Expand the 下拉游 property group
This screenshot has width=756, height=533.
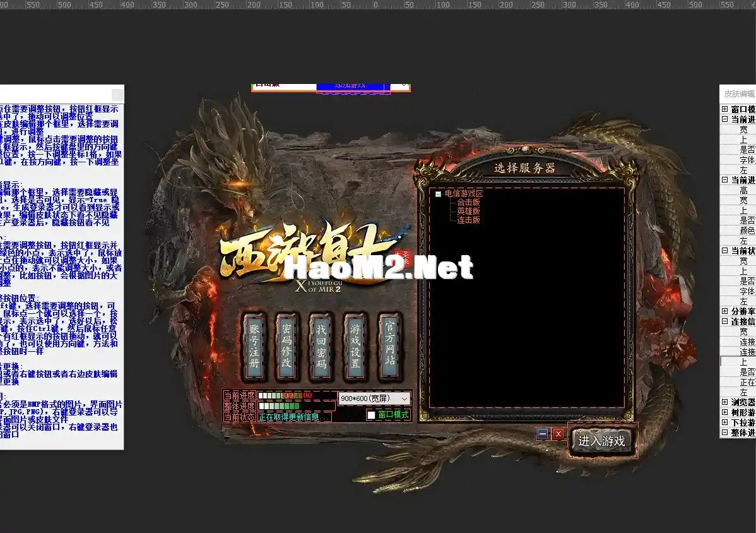[x=724, y=422]
